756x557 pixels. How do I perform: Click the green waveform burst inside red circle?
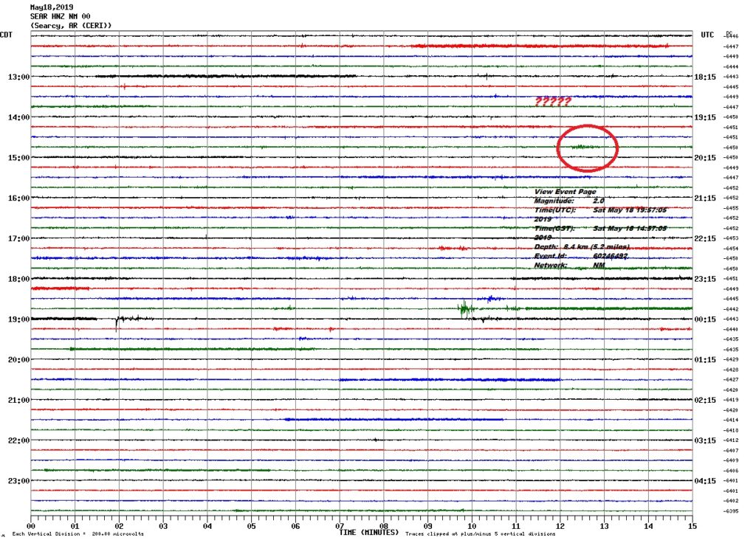582,147
